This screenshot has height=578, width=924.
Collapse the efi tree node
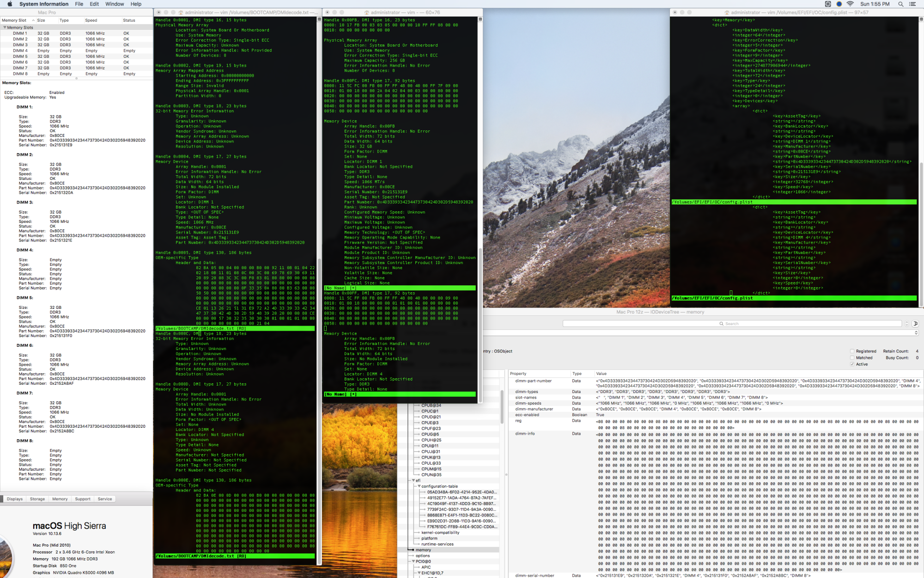(x=413, y=480)
